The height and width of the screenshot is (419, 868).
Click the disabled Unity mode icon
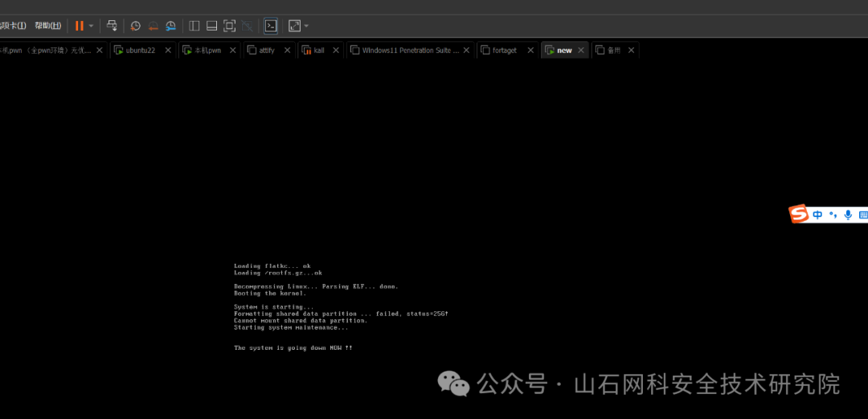click(248, 26)
